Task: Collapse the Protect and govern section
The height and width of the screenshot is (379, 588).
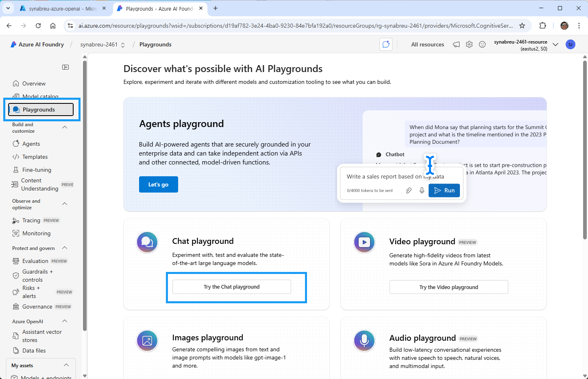Action: point(65,248)
